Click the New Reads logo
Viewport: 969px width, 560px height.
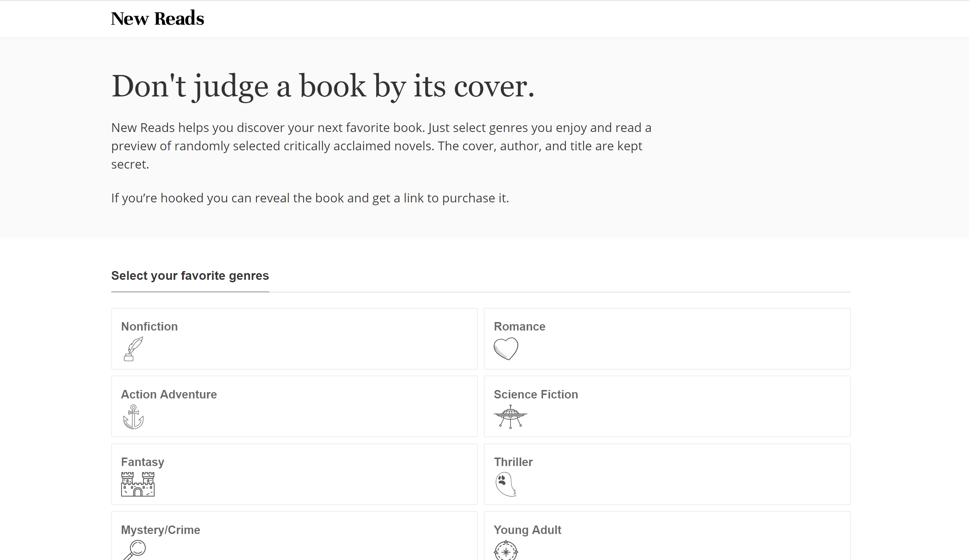[x=157, y=18]
